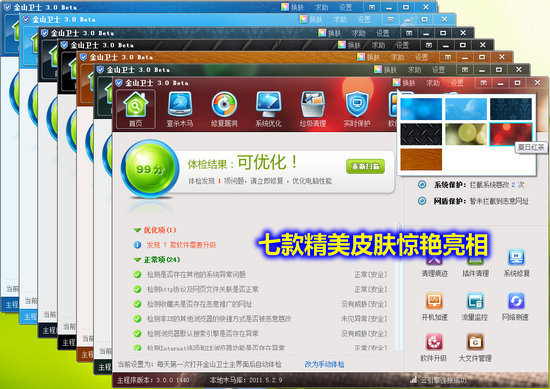This screenshot has height=389, width=550.
Task: Choose the wood-grain orange skin swatch
Action: [421, 159]
